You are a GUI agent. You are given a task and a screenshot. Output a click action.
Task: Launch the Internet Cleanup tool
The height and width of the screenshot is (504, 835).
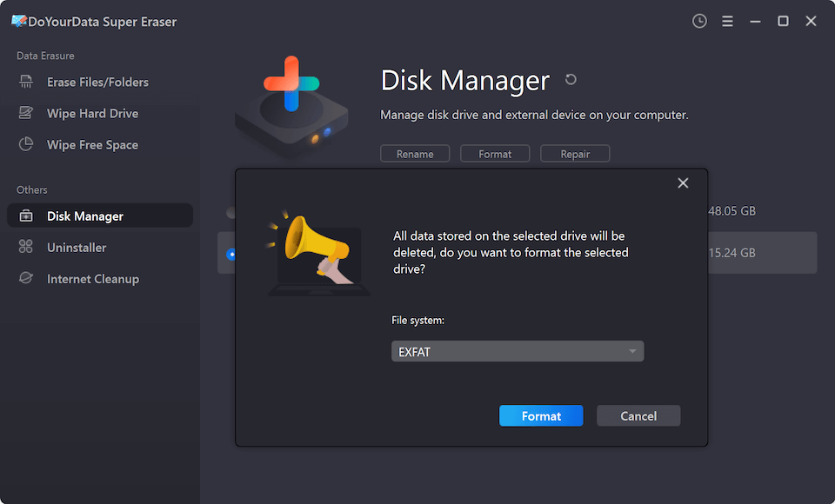pos(93,278)
